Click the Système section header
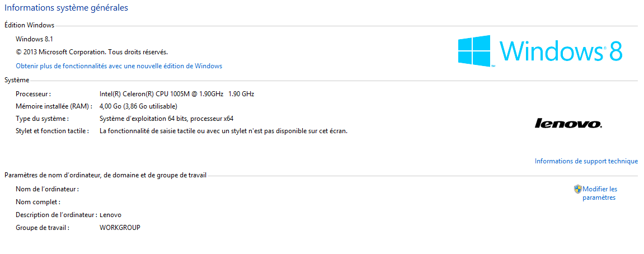The height and width of the screenshot is (254, 644). [x=17, y=80]
